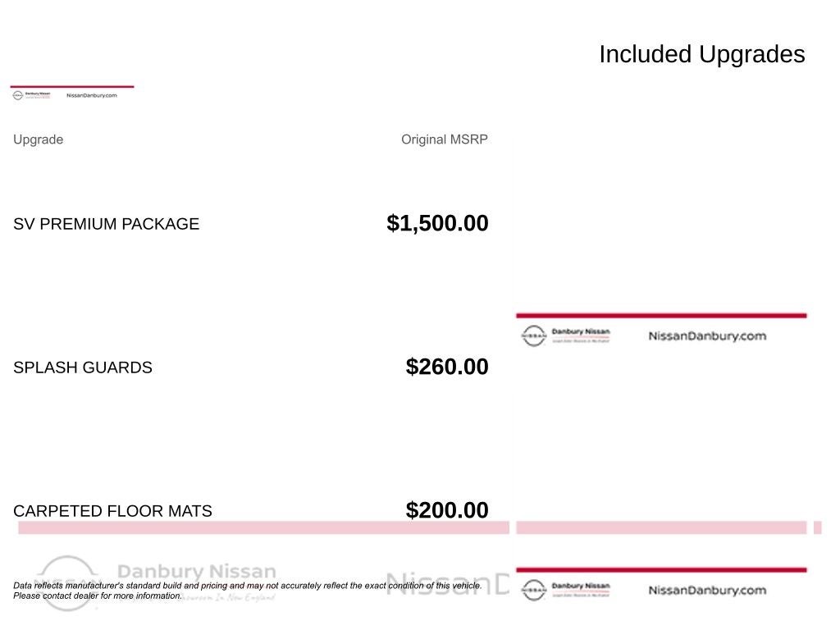
Task: Click the large faded Danbury Nissan watermark text
Action: coord(197,571)
